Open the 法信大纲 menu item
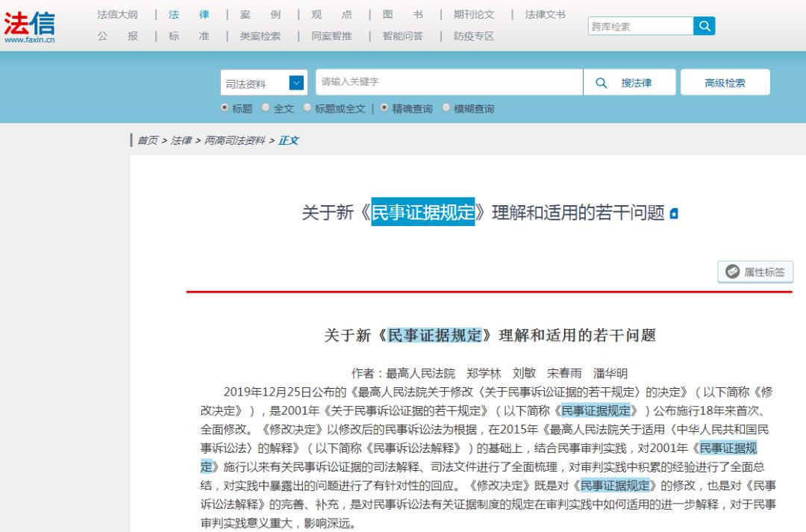Image resolution: width=806 pixels, height=532 pixels. coord(118,14)
